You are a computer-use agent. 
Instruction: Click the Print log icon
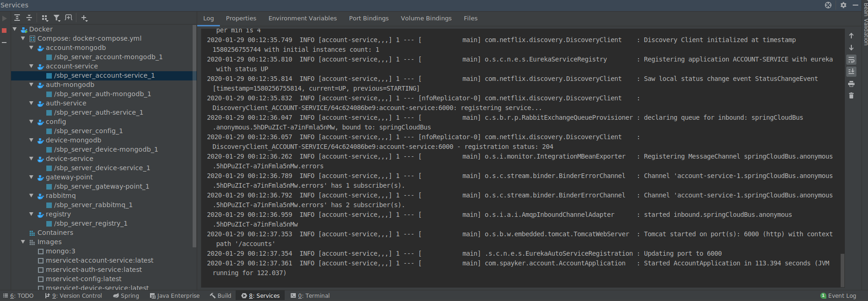coord(851,84)
